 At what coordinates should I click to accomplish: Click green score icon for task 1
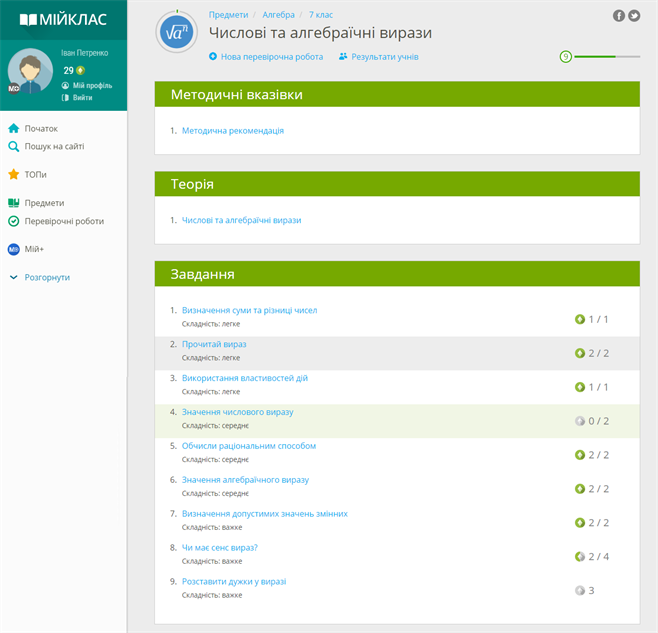(x=580, y=319)
